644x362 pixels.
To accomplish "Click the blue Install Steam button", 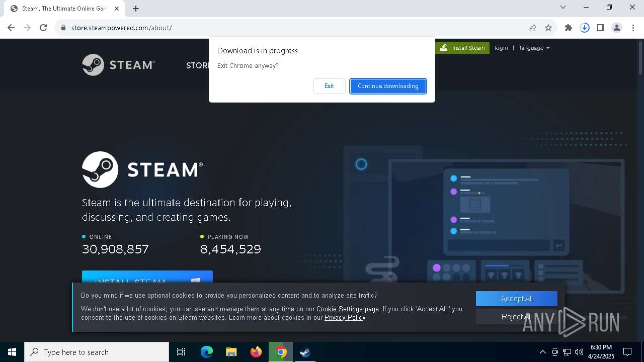I will point(147,277).
